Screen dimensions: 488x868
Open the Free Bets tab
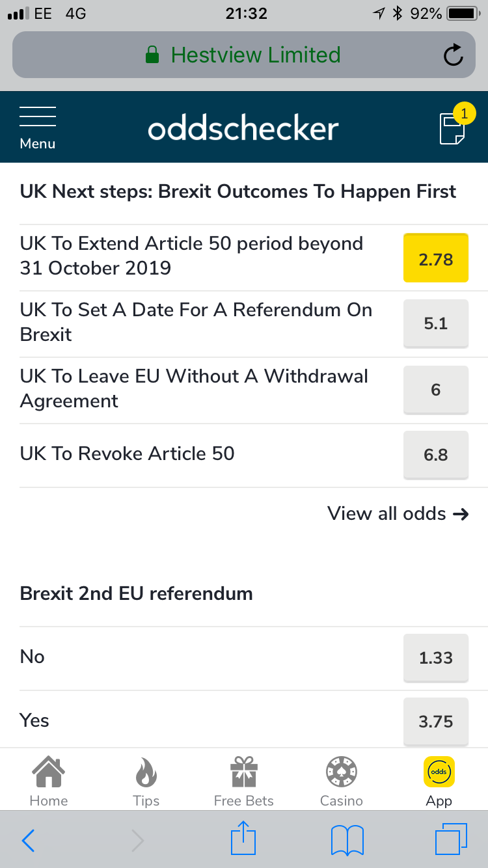click(244, 781)
